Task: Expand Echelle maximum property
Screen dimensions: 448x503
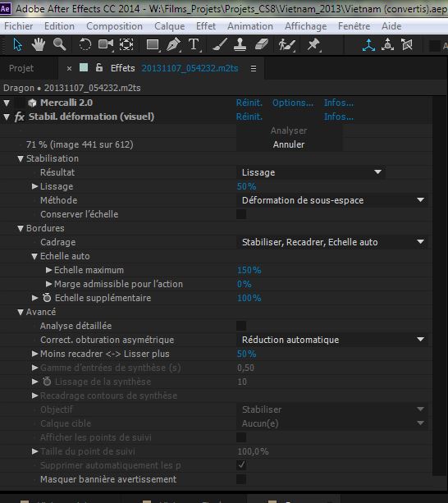Action: tap(48, 270)
